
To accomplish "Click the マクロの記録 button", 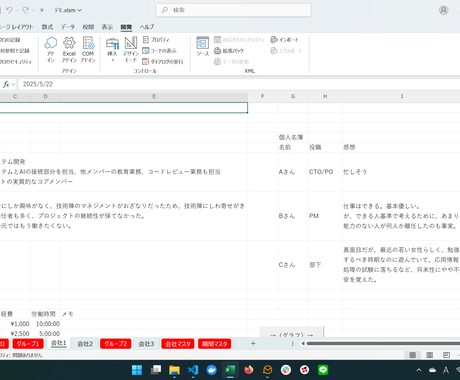I will tap(10, 40).
